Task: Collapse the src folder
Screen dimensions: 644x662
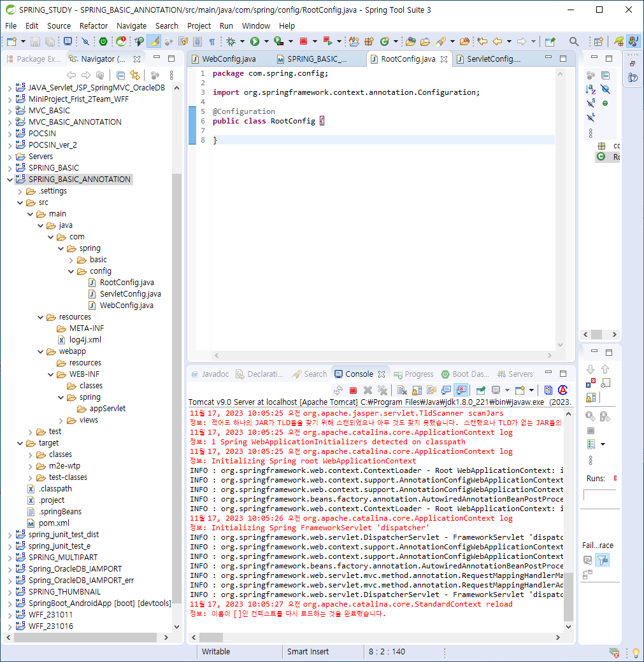Action: [20, 202]
